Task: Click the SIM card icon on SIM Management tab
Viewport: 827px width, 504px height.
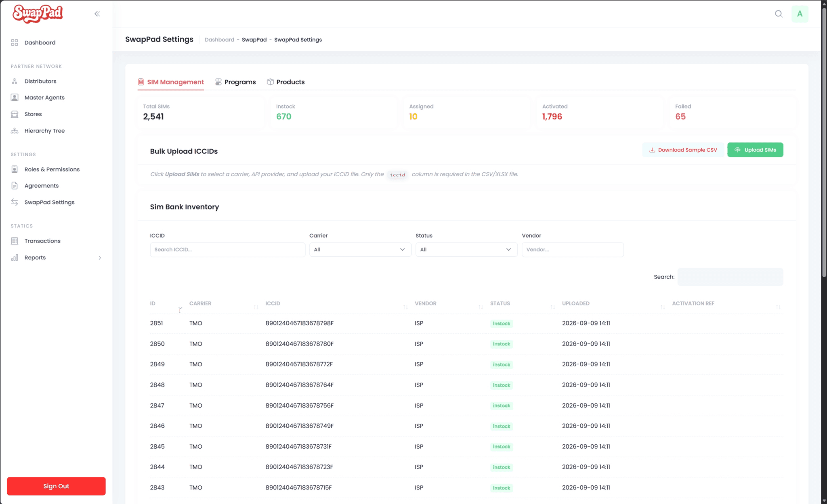Action: click(x=141, y=82)
